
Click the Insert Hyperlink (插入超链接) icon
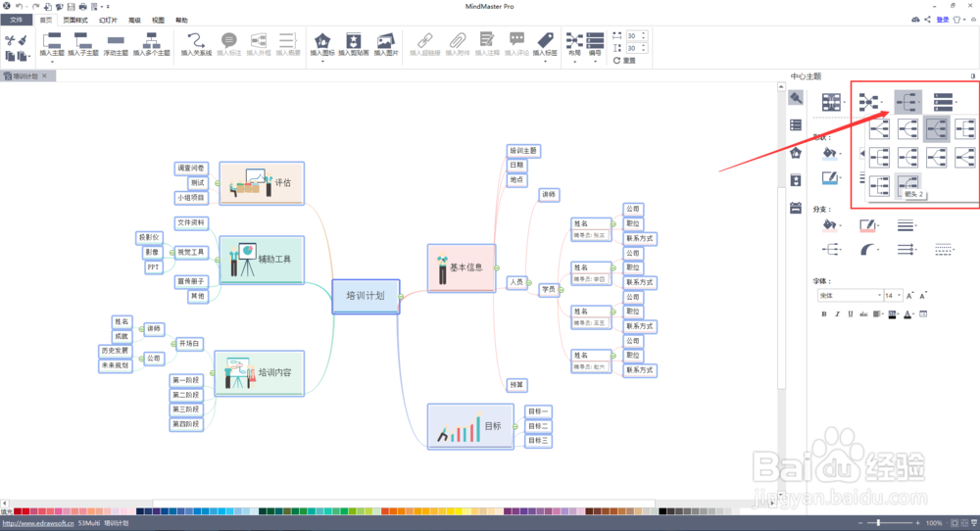[425, 40]
